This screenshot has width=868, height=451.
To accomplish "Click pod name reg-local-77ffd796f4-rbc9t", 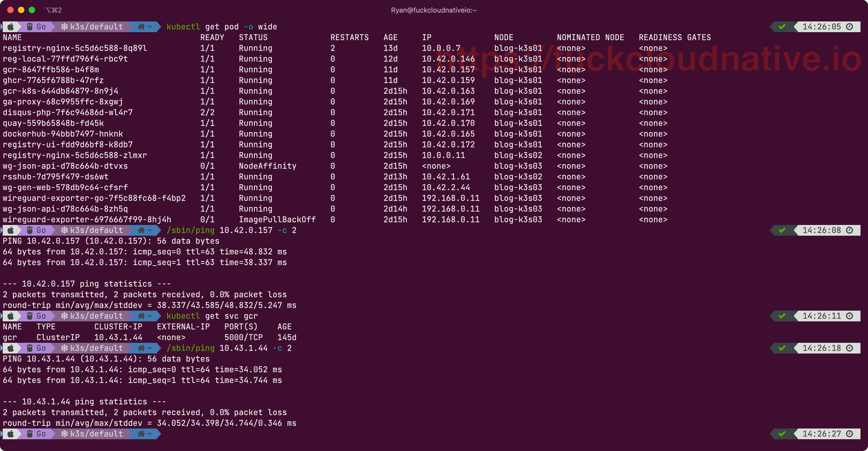I will 65,59.
